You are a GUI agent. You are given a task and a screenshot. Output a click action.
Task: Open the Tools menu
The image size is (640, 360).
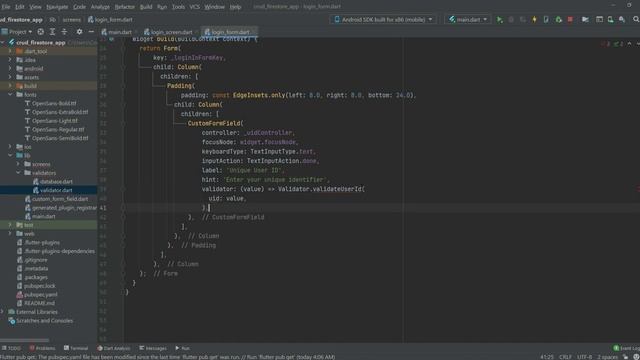coord(178,7)
